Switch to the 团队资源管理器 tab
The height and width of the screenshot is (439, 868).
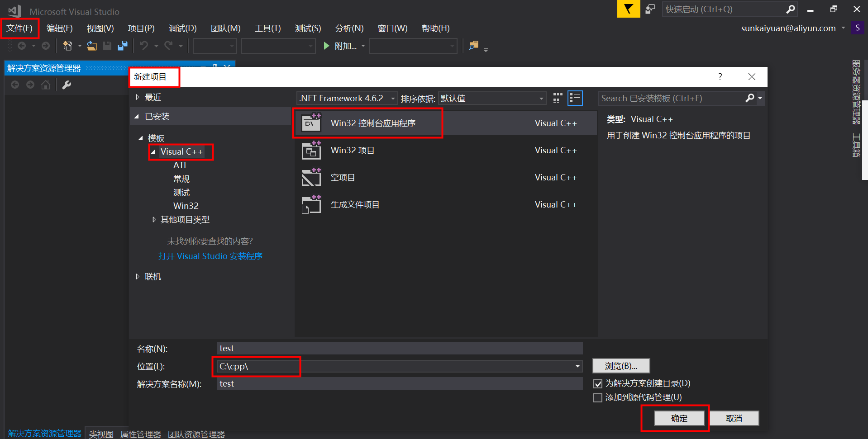196,434
